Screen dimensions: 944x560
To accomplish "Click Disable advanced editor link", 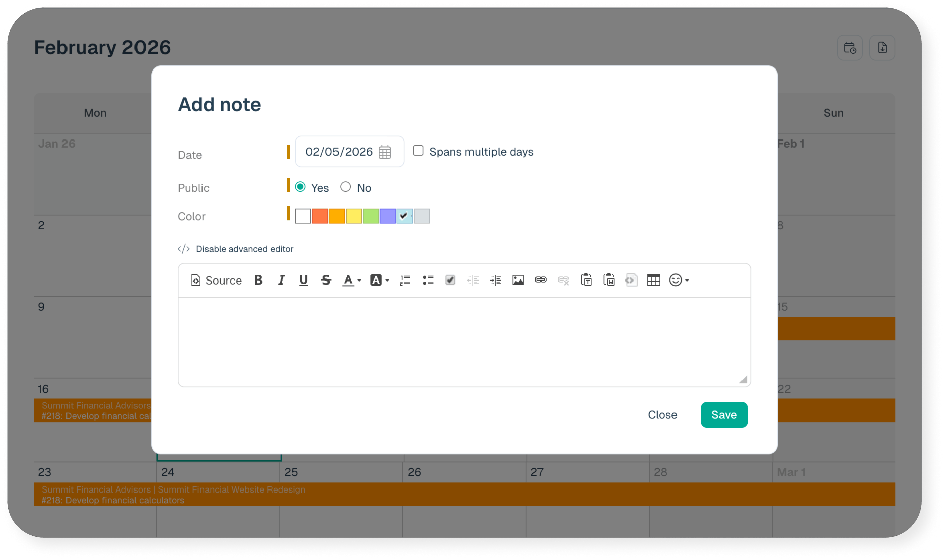I will point(244,249).
